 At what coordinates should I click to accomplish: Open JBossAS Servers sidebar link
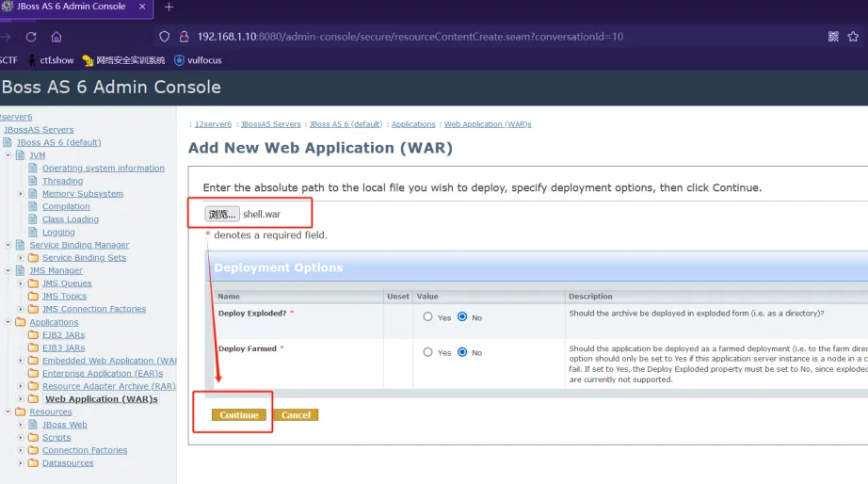coord(39,130)
